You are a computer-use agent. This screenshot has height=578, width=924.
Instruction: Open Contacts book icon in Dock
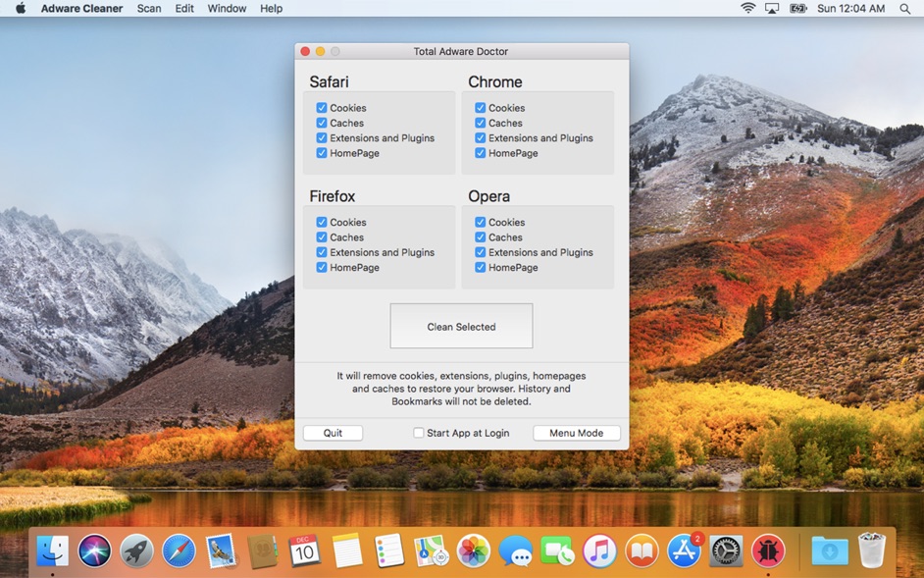pyautogui.click(x=263, y=551)
